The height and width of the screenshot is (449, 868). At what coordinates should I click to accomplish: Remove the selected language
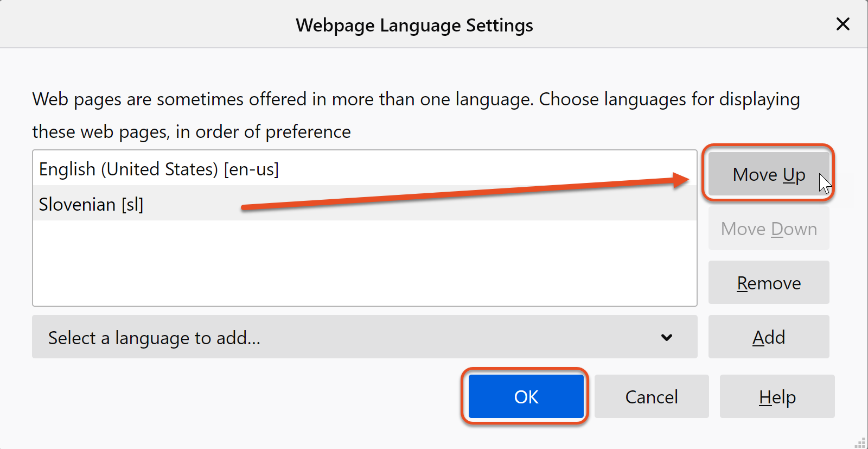coord(768,283)
